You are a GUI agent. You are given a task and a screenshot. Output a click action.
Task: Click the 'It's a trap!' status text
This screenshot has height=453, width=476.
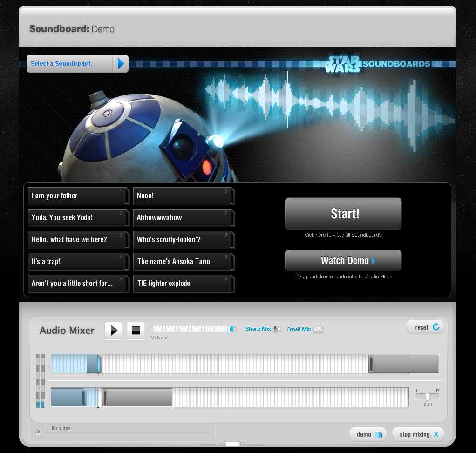[61, 428]
